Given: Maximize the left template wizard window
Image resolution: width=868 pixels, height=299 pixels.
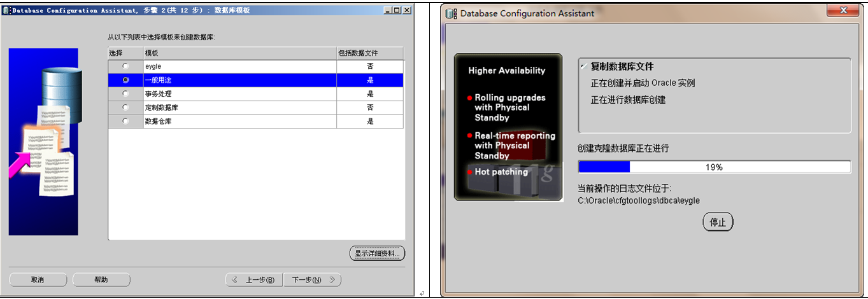Looking at the screenshot, I should [x=396, y=11].
